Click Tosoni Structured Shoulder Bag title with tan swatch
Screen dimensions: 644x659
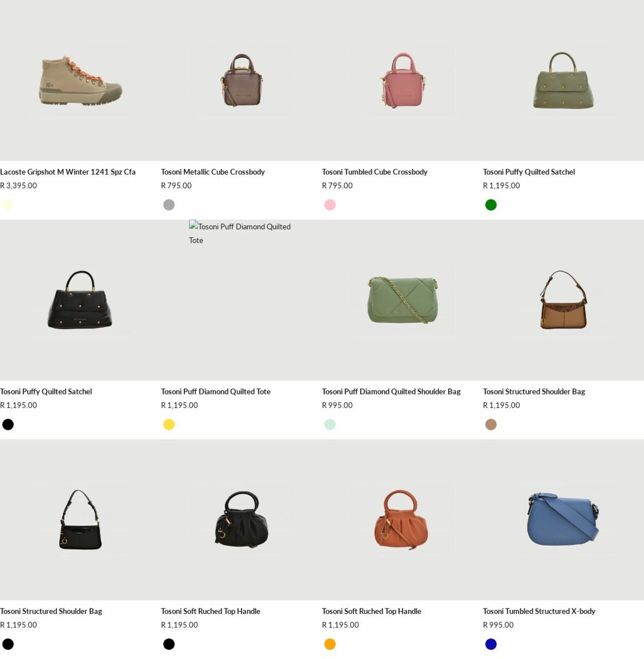point(534,392)
